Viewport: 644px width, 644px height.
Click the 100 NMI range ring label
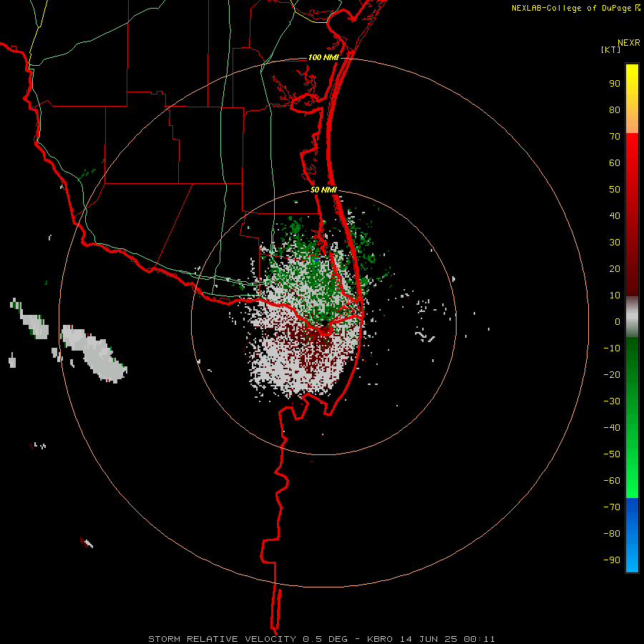pos(323,57)
